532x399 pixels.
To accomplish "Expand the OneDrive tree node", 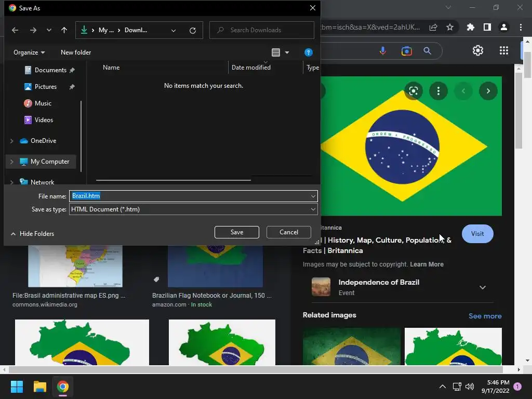I will [x=12, y=141].
